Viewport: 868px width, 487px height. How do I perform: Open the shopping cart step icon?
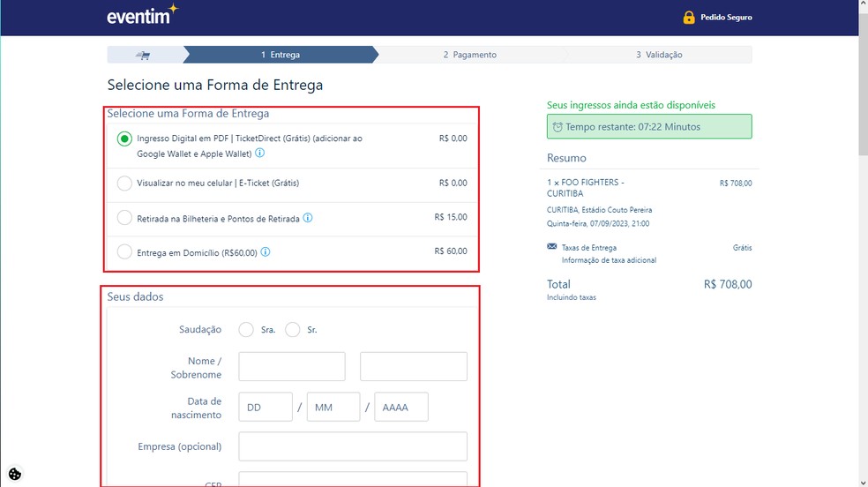point(144,55)
